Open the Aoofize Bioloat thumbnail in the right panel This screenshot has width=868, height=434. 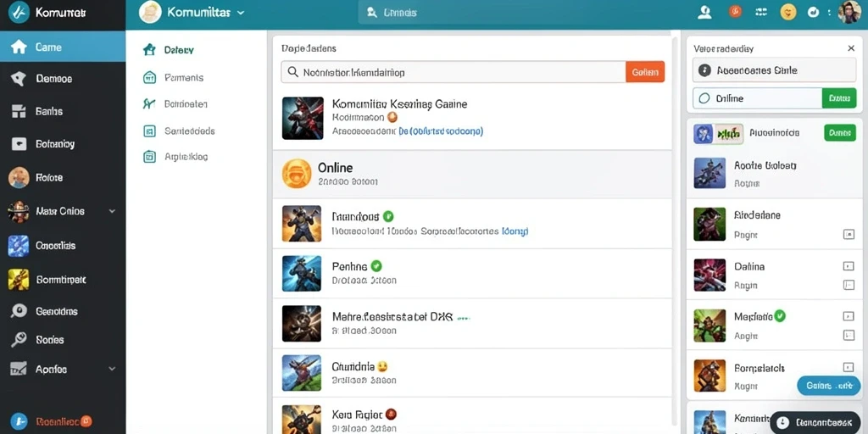[x=709, y=173]
